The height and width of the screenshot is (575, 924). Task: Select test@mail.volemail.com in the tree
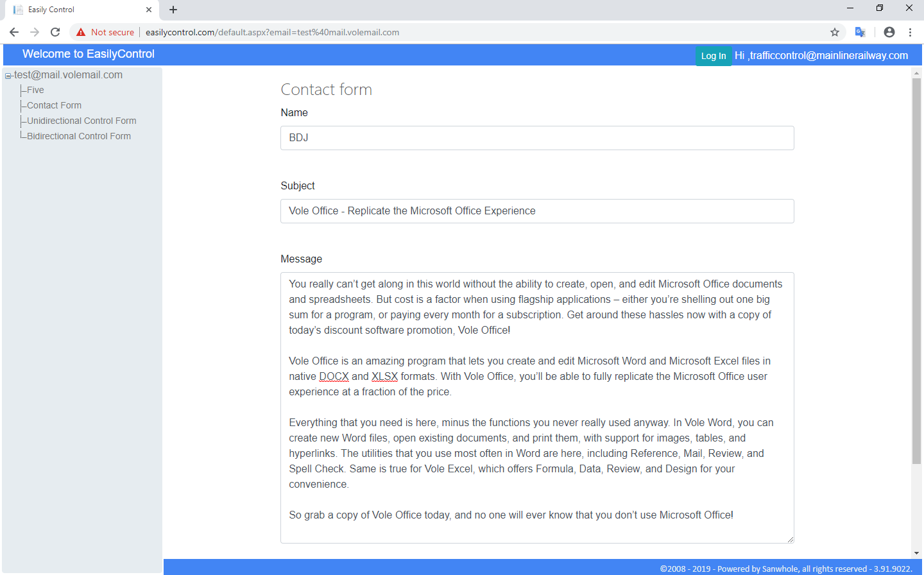(x=68, y=75)
